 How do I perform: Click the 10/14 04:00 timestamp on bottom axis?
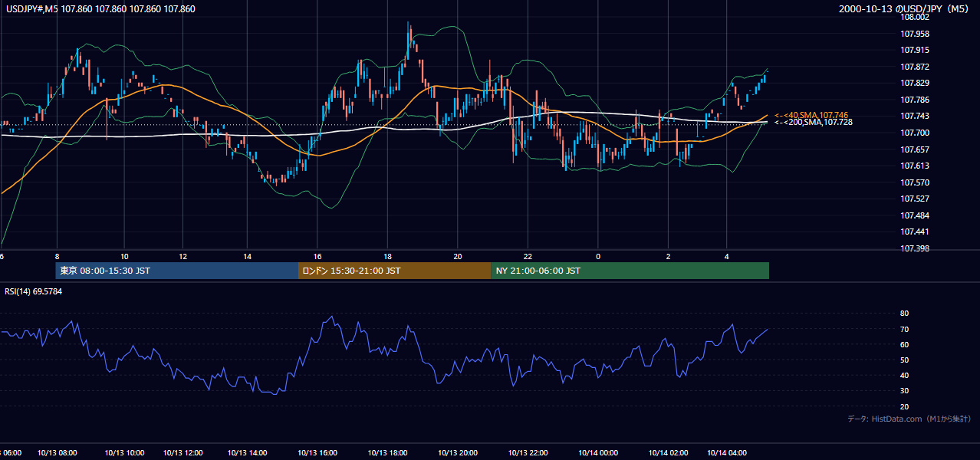click(726, 453)
